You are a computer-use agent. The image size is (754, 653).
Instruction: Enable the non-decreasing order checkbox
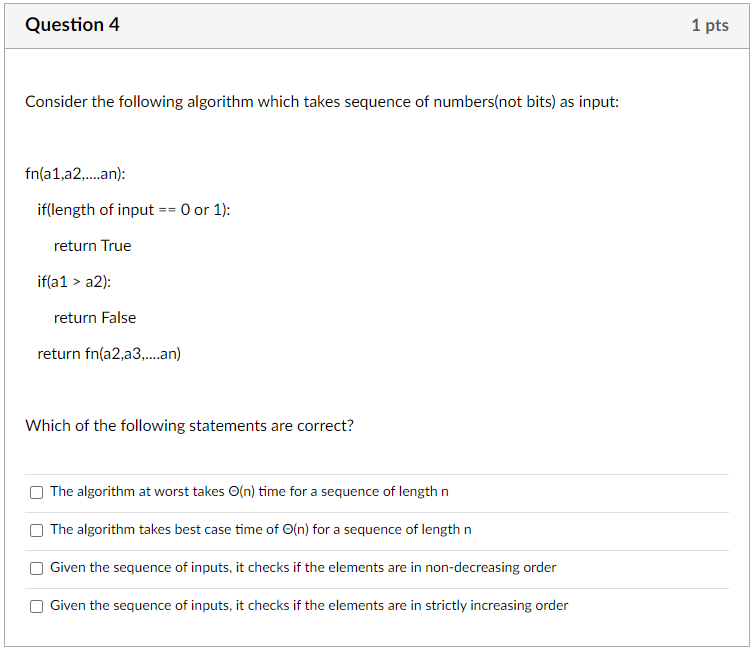(37, 568)
